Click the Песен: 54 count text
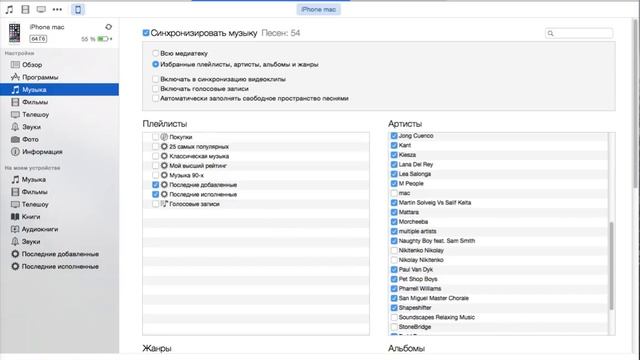This screenshot has width=640, height=360. point(280,33)
